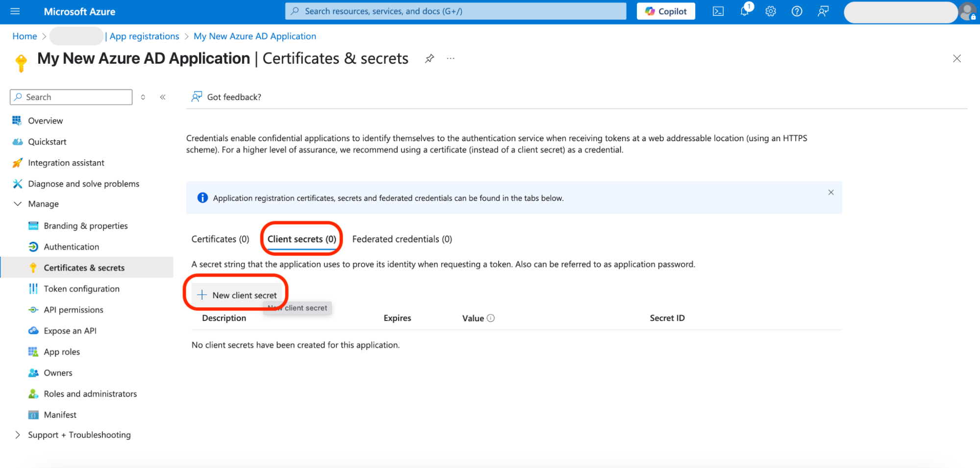
Task: Open App roles
Action: coord(62,352)
